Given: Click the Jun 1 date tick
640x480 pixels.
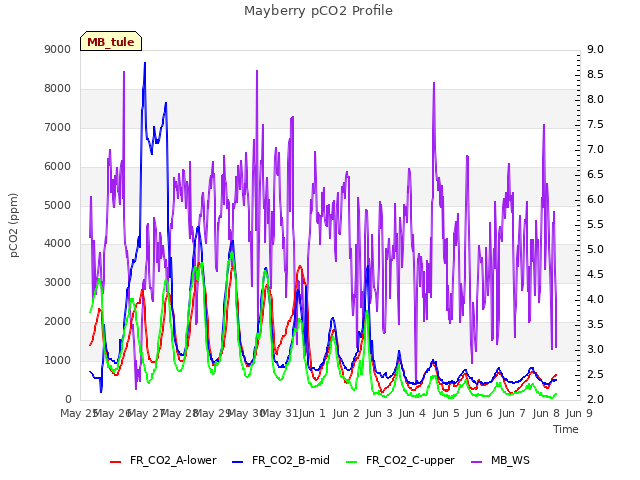Looking at the screenshot, I should click(312, 413).
